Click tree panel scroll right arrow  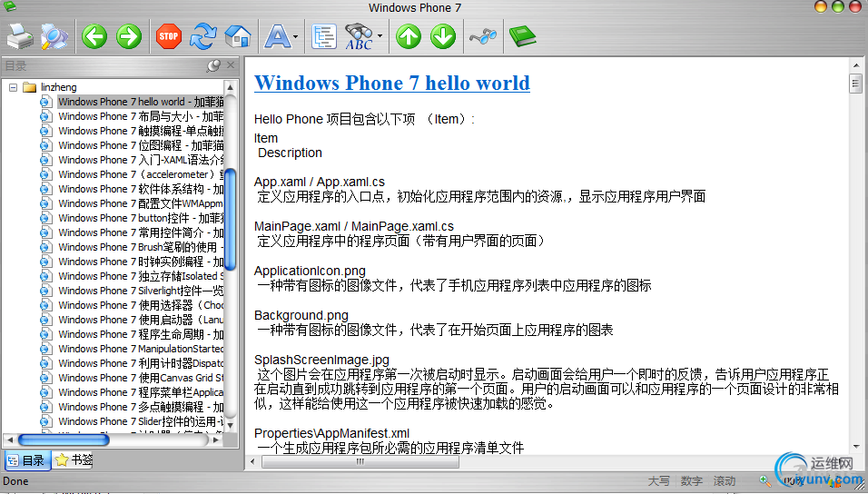click(216, 440)
